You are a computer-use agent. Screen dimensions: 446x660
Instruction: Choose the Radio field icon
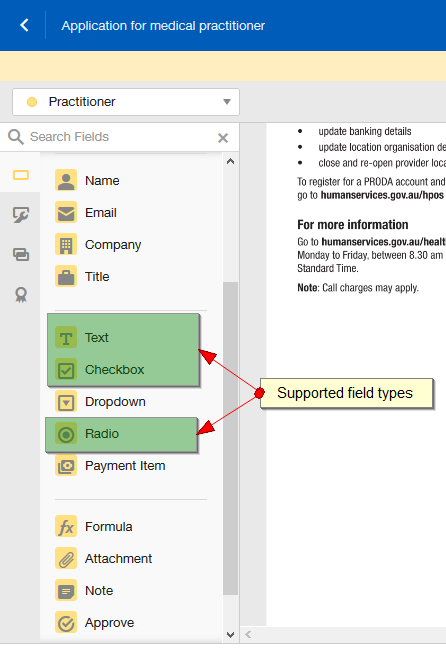pos(66,434)
